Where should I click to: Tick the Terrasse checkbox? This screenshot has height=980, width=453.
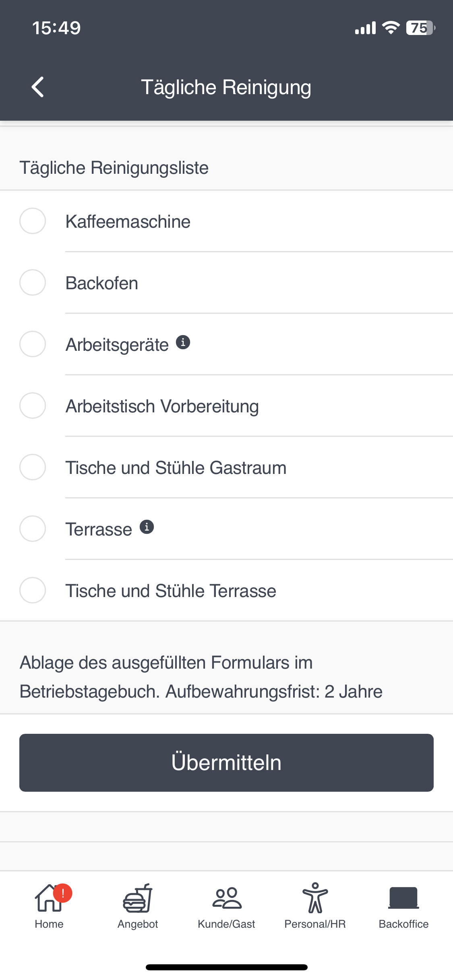click(33, 529)
